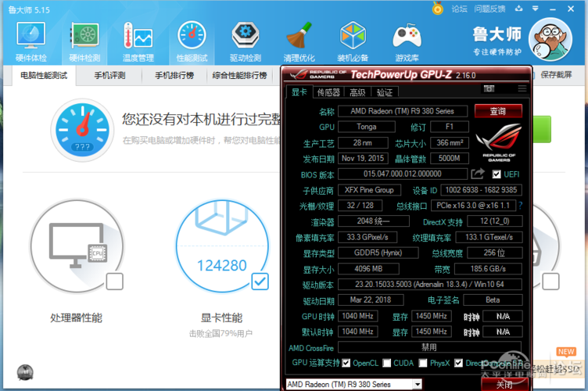This screenshot has width=588, height=391.
Task: Click GPU-Z screenshot camera icon
Action: pyautogui.click(x=489, y=88)
